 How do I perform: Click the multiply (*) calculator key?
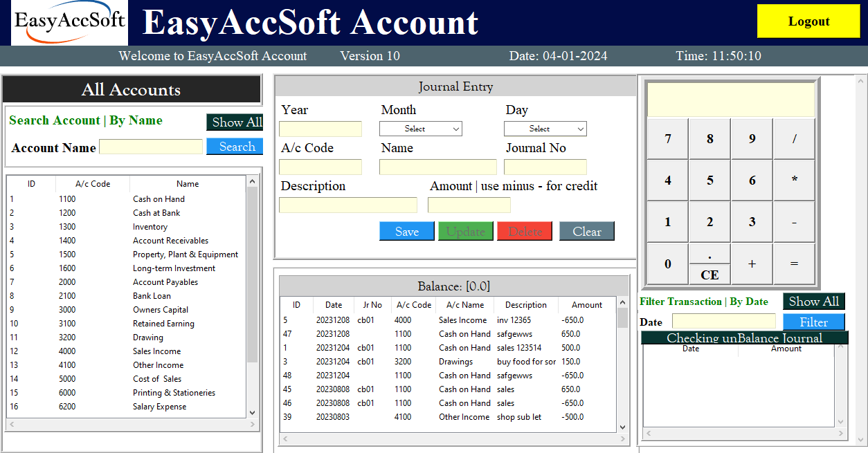(x=795, y=181)
